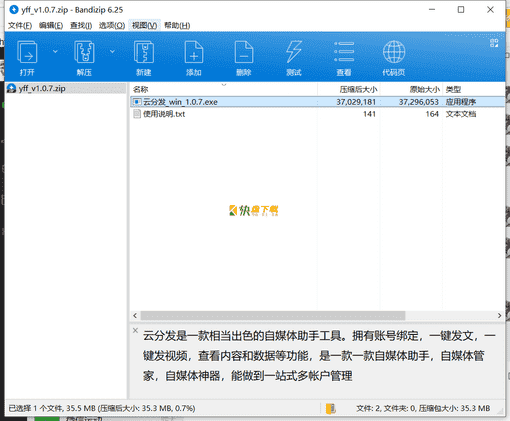
Task: Click the horizontal scrollbar thumb in file list
Action: [x=273, y=315]
